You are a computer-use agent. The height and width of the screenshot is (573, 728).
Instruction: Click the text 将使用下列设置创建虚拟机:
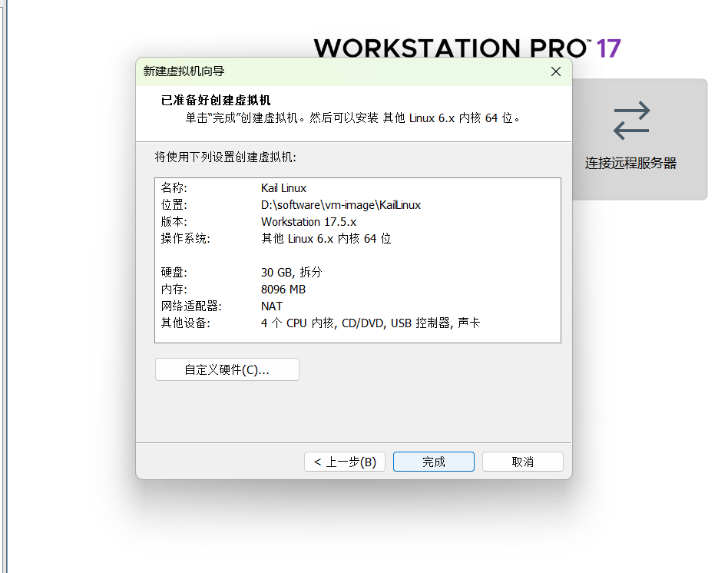225,157
